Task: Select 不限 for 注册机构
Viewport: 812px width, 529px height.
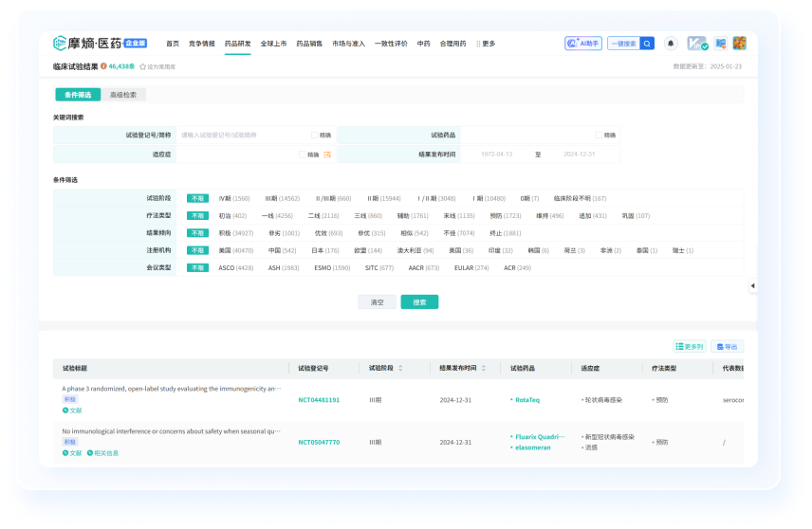Action: (198, 250)
